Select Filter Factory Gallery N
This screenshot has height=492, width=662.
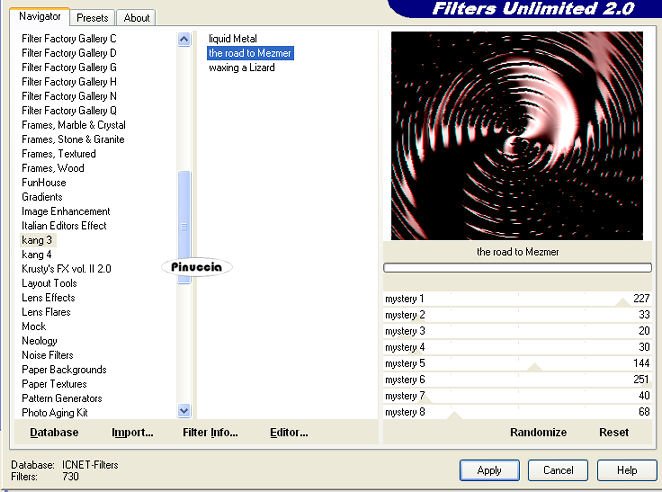click(69, 96)
